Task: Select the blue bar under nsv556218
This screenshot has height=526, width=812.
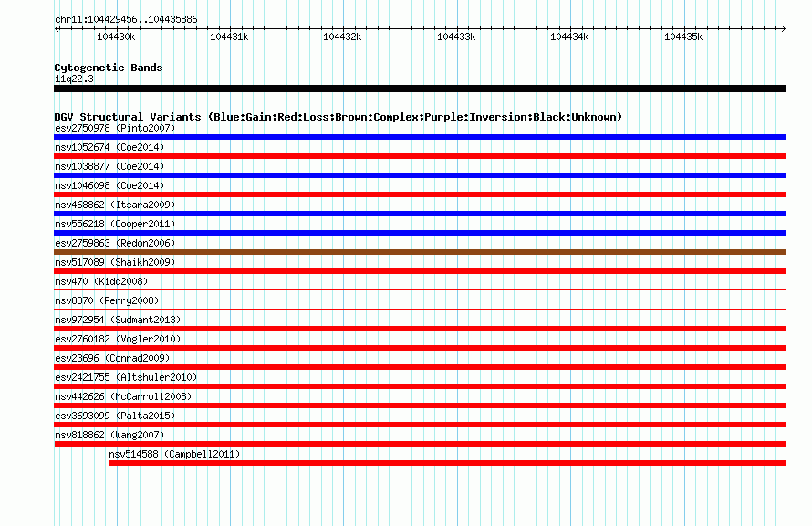Action: point(420,233)
